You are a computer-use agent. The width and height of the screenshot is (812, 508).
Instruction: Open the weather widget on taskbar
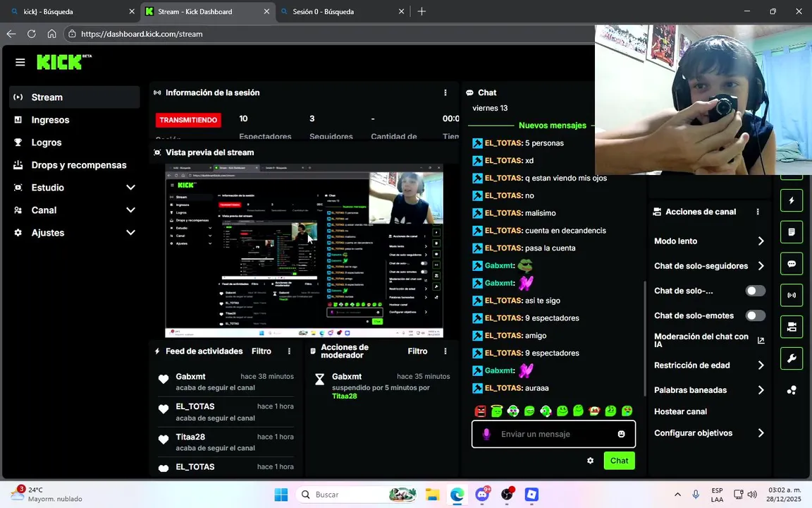(x=47, y=495)
